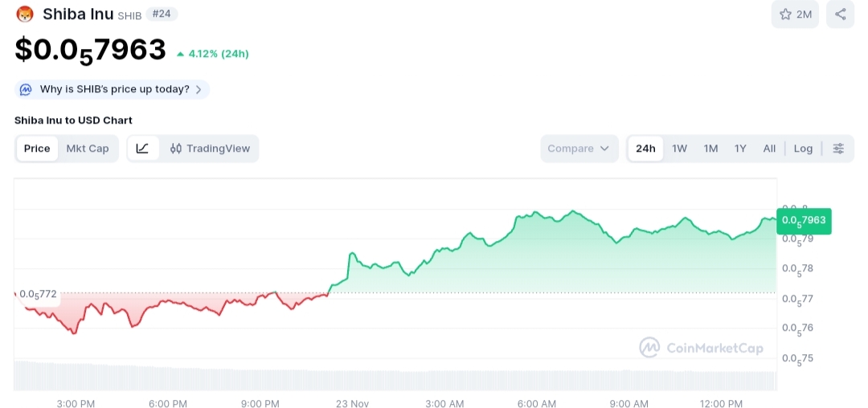Click the Shiba Inu to USD Chart heading
Viewport: 868px width, 408px height.
click(73, 120)
